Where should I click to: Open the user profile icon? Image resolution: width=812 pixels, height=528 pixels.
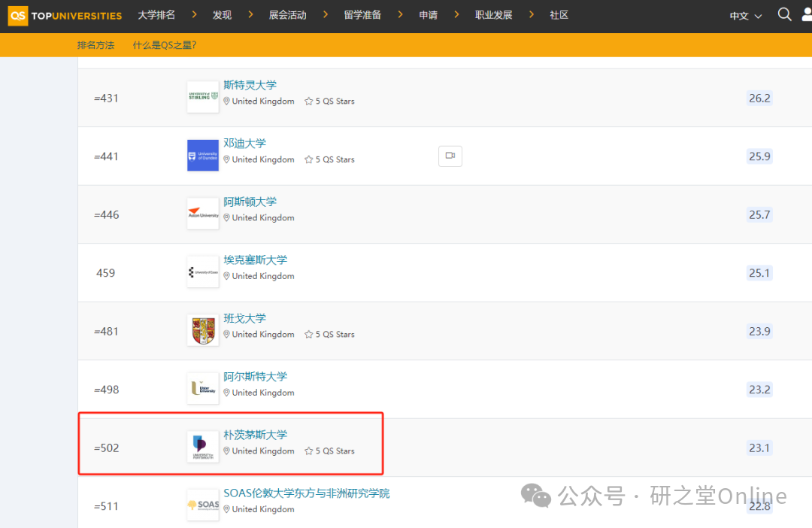[807, 14]
